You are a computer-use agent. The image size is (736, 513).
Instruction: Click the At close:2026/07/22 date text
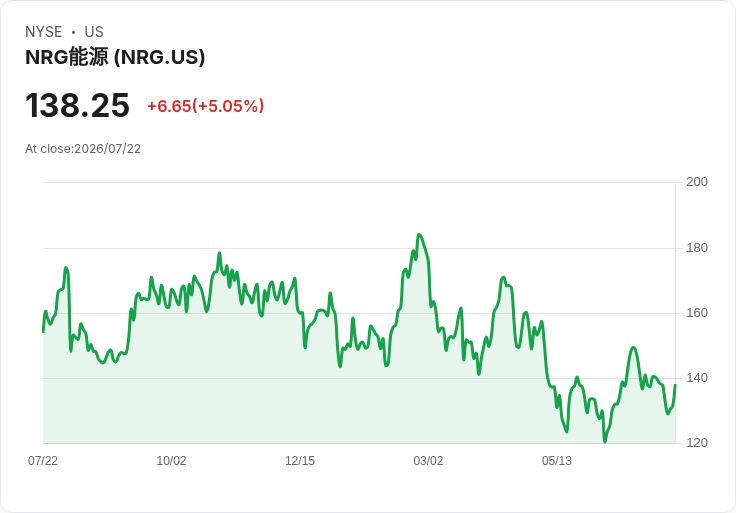83,149
